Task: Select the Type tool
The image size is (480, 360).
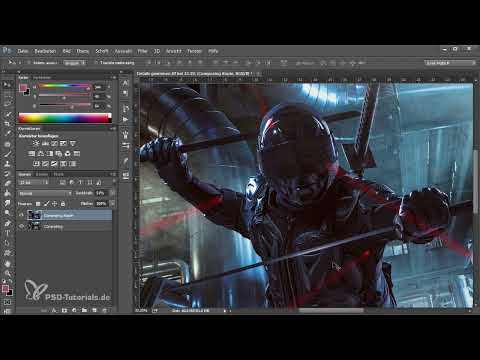Action: pos(7,233)
